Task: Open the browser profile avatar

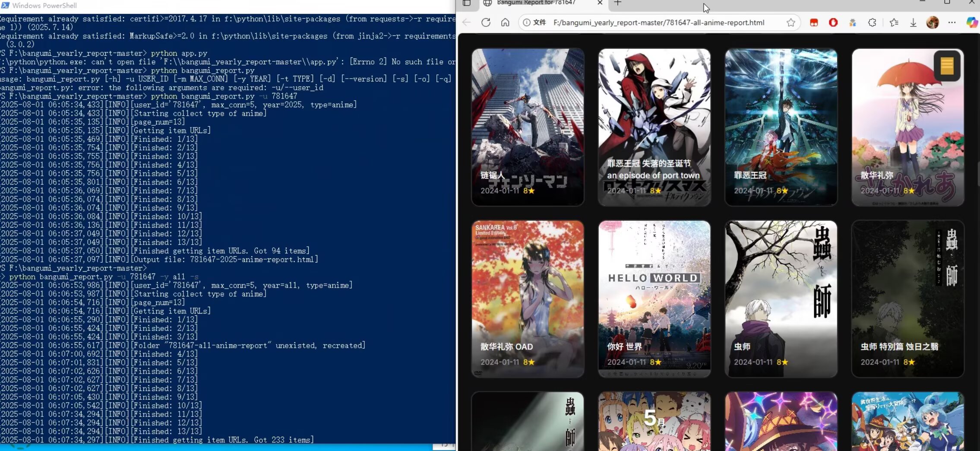Action: (x=933, y=22)
